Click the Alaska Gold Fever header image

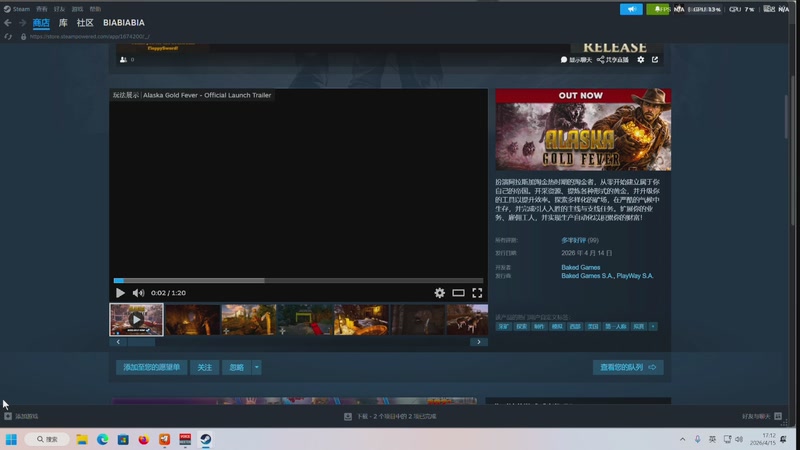point(583,130)
